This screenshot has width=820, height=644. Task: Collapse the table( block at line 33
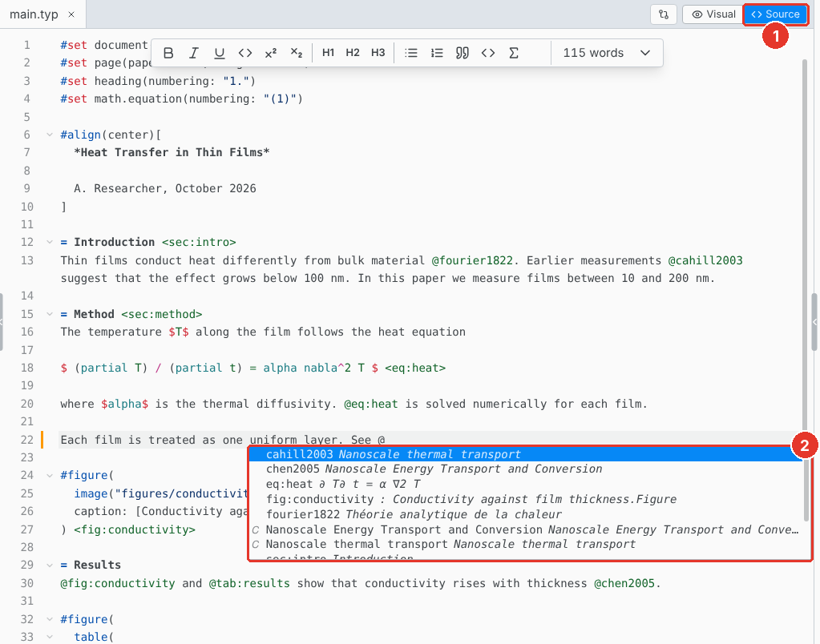point(50,638)
